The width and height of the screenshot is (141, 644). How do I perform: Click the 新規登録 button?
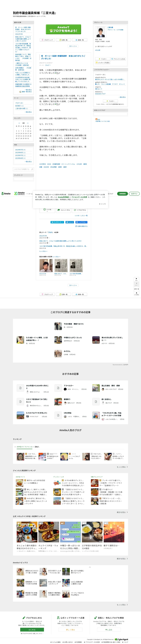(x=122, y=194)
